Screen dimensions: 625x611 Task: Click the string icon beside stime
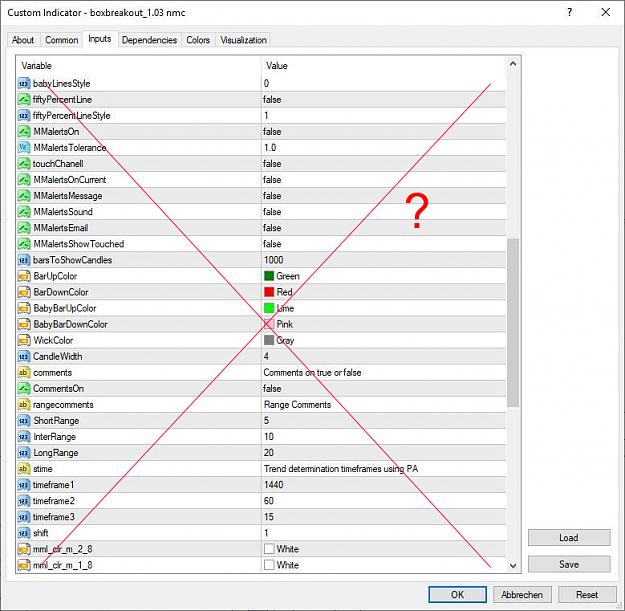pyautogui.click(x=24, y=469)
